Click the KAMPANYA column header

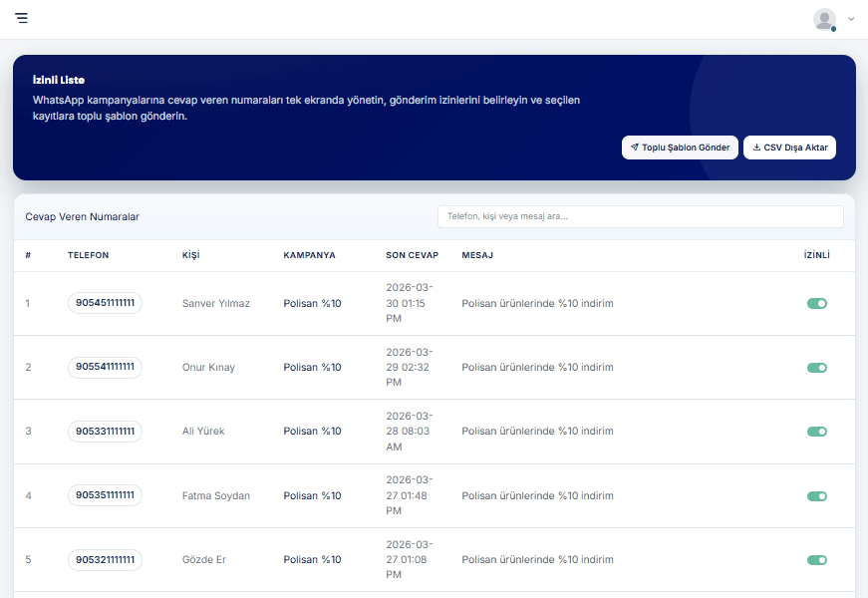pyautogui.click(x=309, y=255)
